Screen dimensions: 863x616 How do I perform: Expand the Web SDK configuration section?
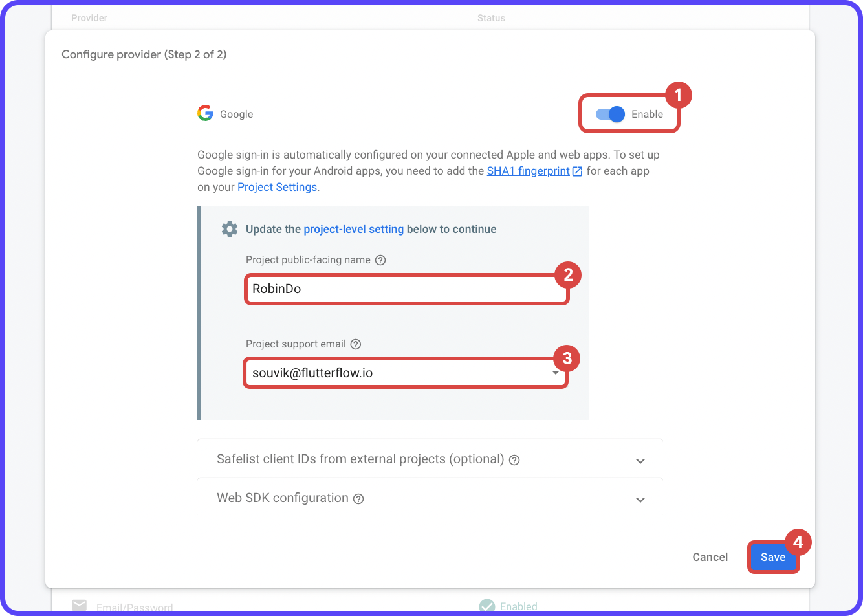(x=640, y=499)
